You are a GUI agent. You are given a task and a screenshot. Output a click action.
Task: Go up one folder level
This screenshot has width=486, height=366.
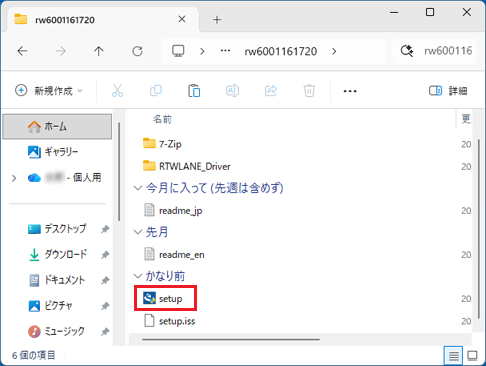99,51
